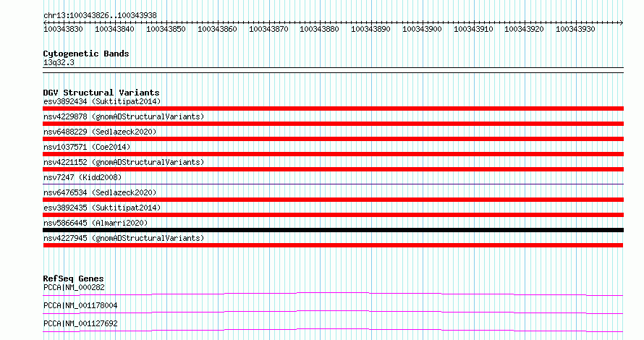The image size is (644, 340).
Task: Click red bar under nsv6476534
Action: click(x=333, y=200)
